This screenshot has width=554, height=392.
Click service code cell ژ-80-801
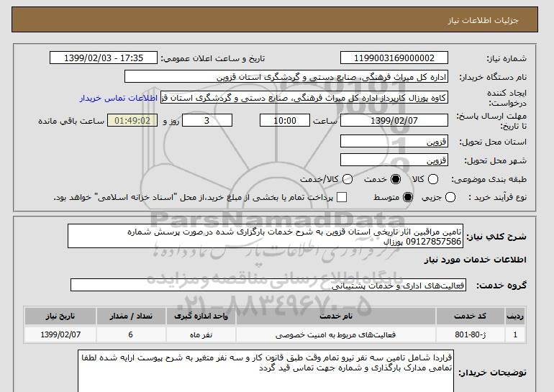tap(471, 334)
